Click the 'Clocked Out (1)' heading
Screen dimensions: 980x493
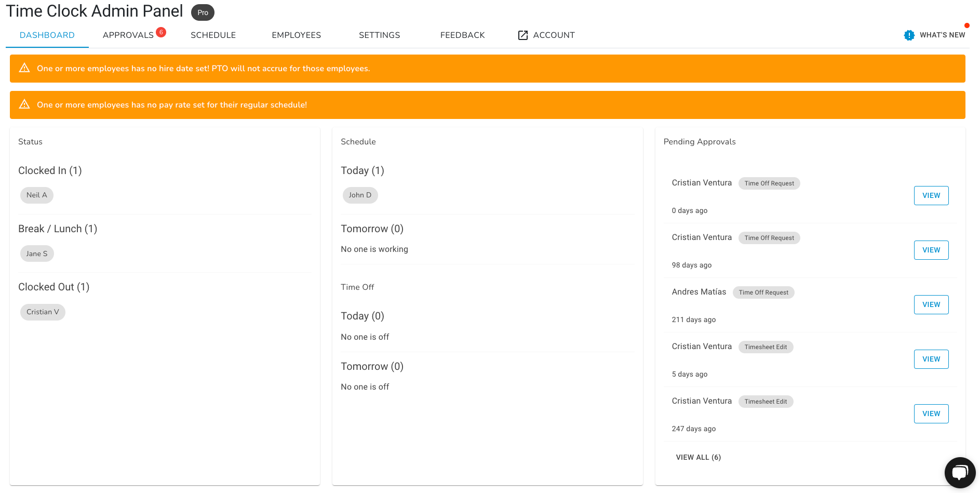53,287
